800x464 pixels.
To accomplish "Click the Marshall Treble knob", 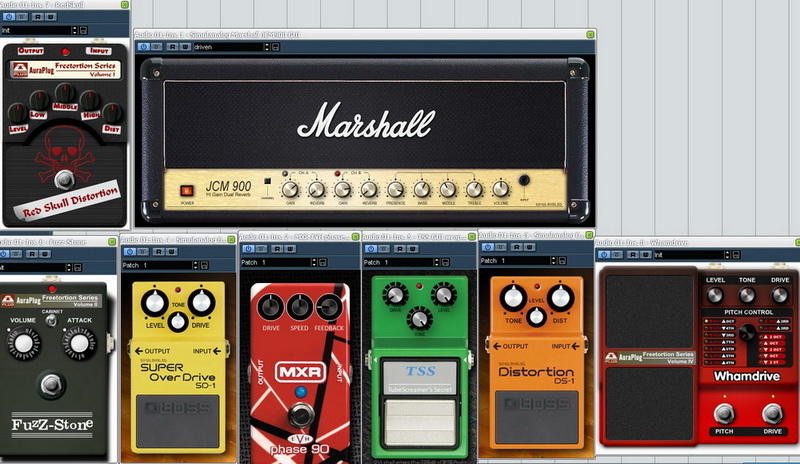I will 474,189.
